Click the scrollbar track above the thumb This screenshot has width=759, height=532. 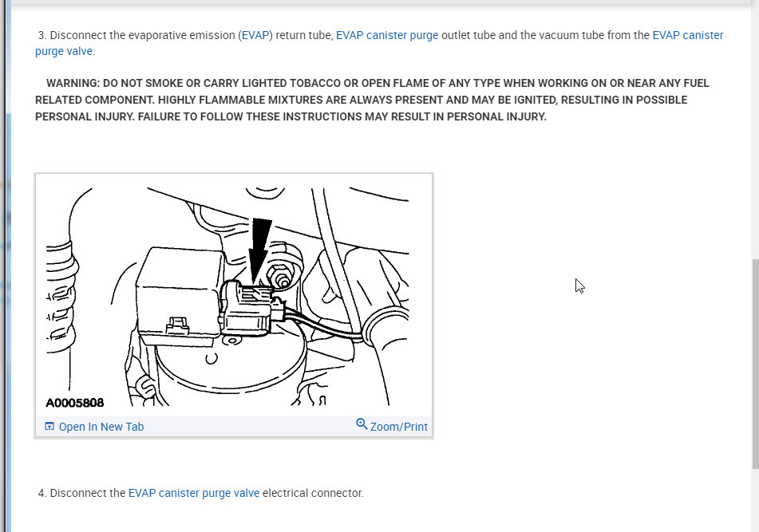755,131
